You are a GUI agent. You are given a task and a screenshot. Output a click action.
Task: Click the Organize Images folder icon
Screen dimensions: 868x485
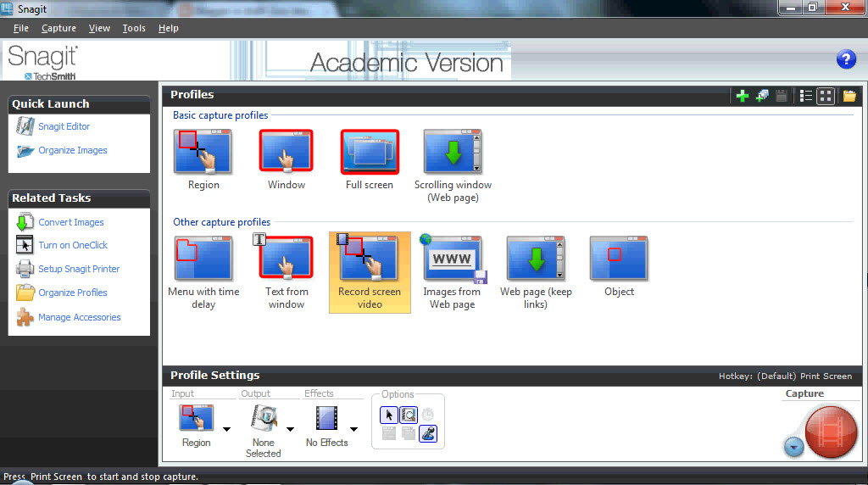(x=25, y=151)
